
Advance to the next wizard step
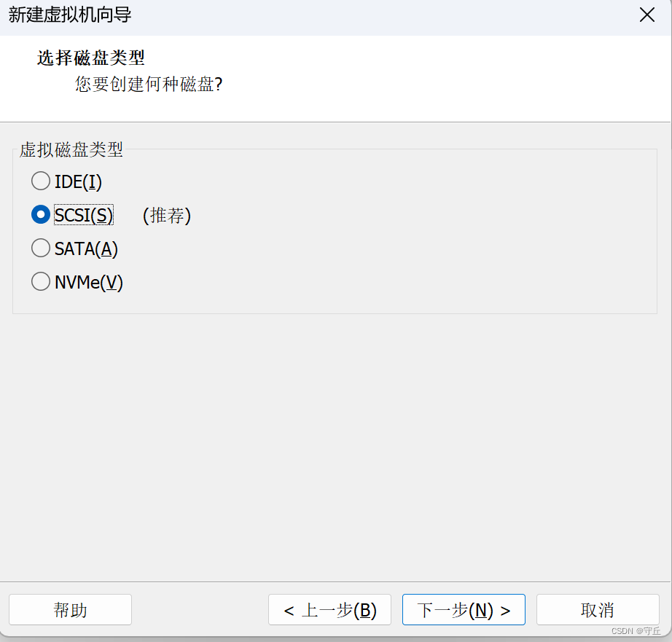[x=464, y=609]
